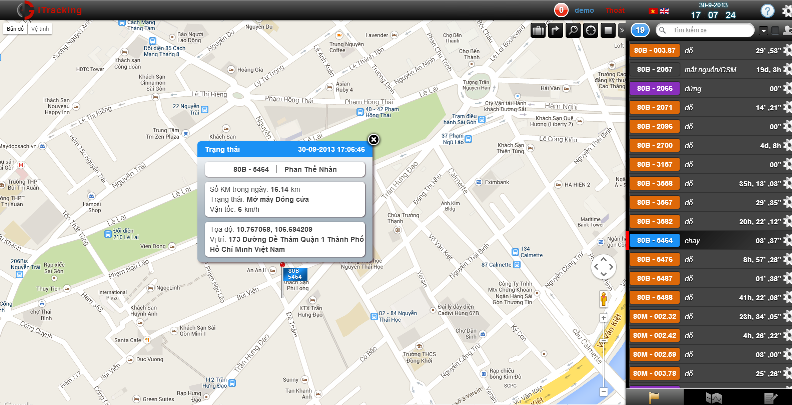This screenshot has height=405, width=792.
Task: Click the 22' status text in row 80B - 3682
Action: pyautogui.click(x=758, y=221)
